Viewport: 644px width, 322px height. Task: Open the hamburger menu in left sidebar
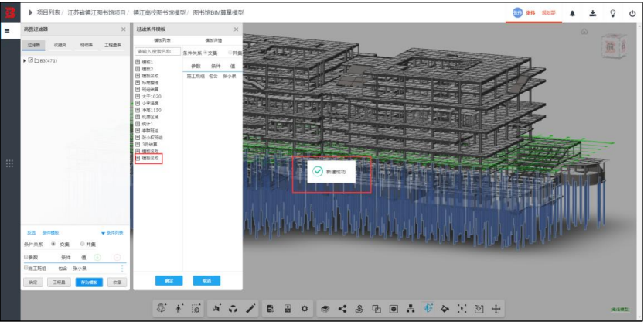tap(7, 30)
